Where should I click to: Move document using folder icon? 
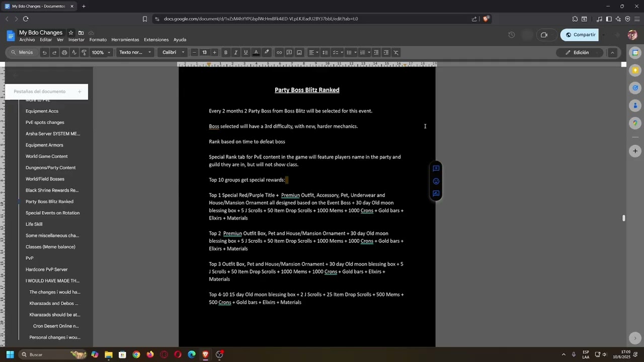tap(81, 33)
